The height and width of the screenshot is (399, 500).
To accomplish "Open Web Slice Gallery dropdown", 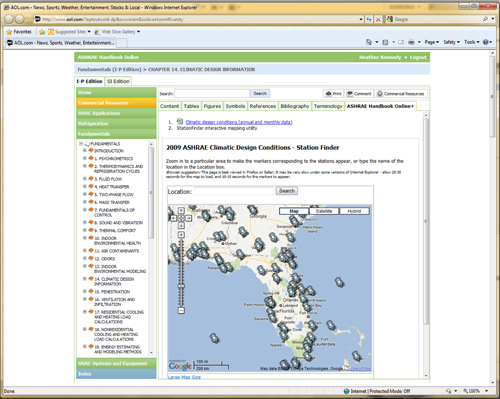I will click(x=117, y=32).
